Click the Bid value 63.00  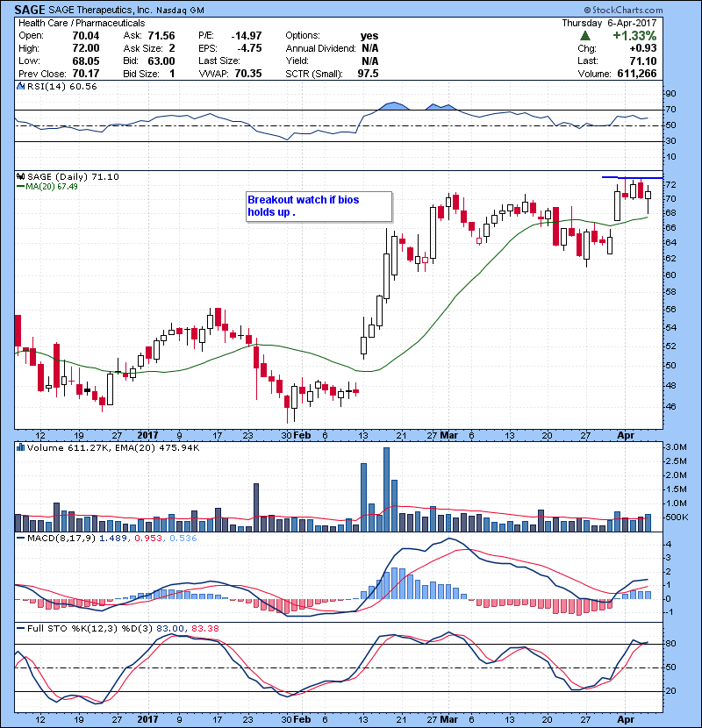point(161,61)
